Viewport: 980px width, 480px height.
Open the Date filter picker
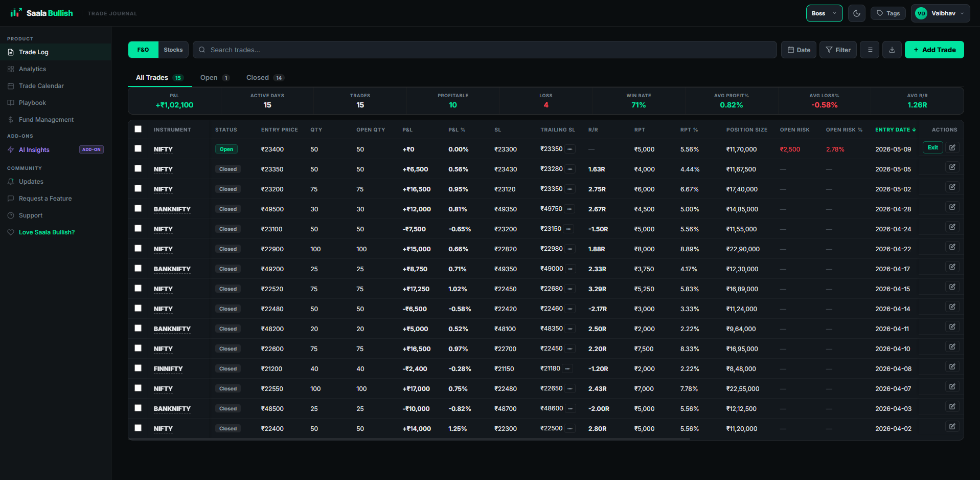[x=799, y=50]
